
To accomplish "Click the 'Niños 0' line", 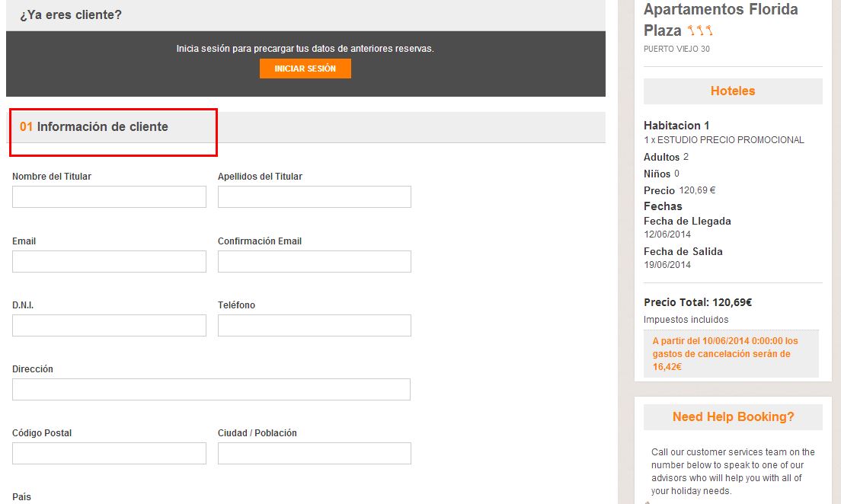I will pyautogui.click(x=661, y=174).
